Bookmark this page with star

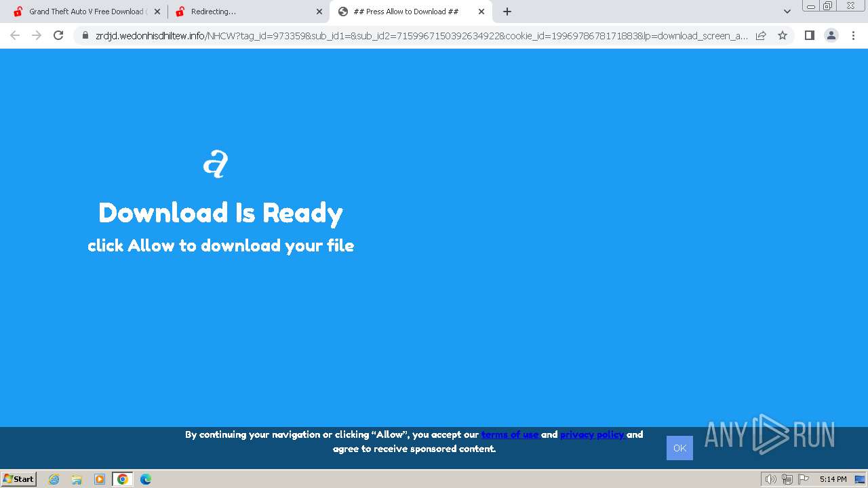(783, 35)
